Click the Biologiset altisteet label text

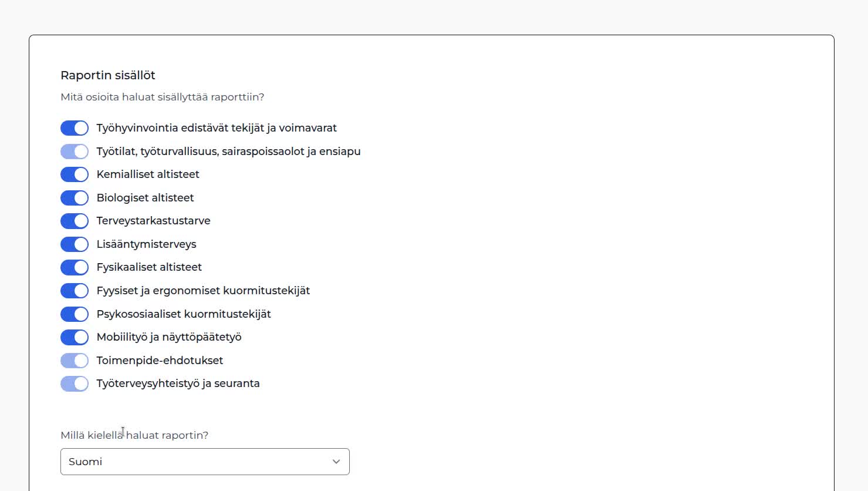(145, 198)
